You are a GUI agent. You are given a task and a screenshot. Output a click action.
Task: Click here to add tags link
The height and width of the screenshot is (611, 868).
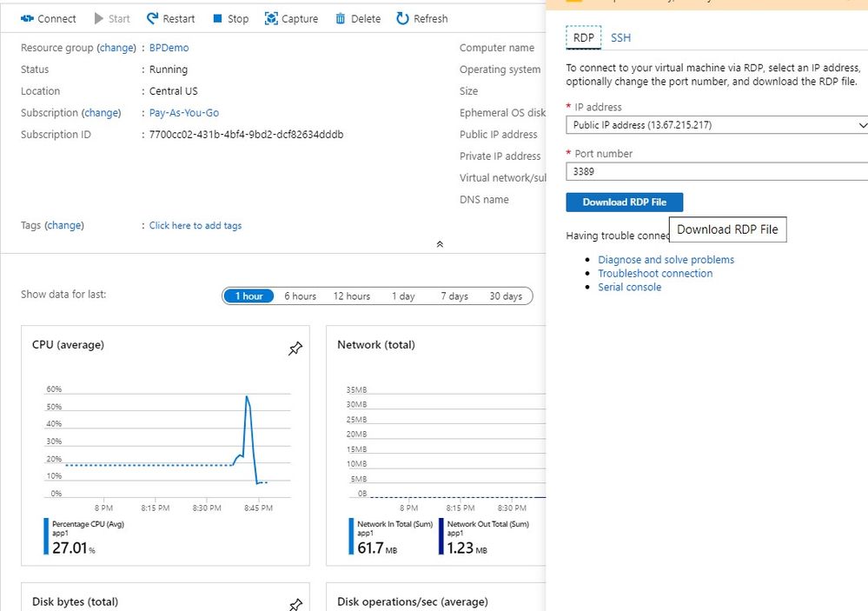click(195, 226)
